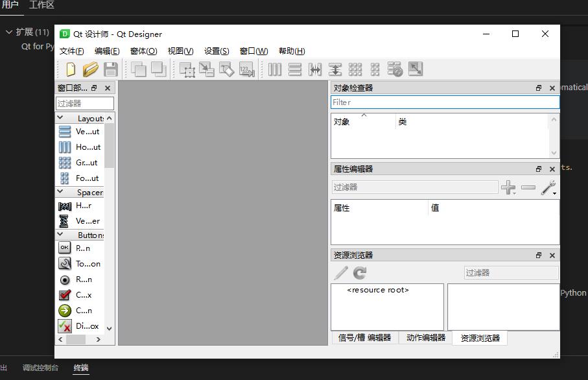Screen dimensions: 588x380
Task: Click the refresh icon in Resource Browser
Action: pyautogui.click(x=359, y=272)
